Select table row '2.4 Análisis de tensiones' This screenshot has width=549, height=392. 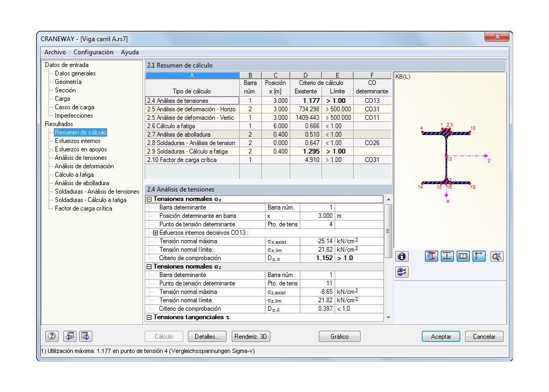(268, 101)
